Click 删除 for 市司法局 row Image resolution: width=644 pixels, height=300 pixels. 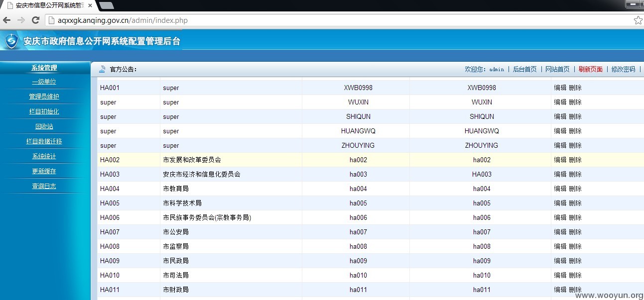point(575,275)
